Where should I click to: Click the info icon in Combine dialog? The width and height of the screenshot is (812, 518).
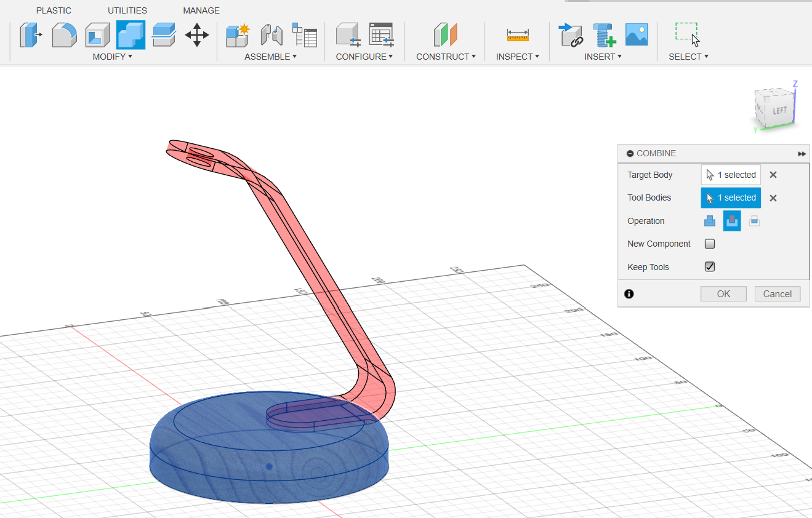(x=629, y=294)
